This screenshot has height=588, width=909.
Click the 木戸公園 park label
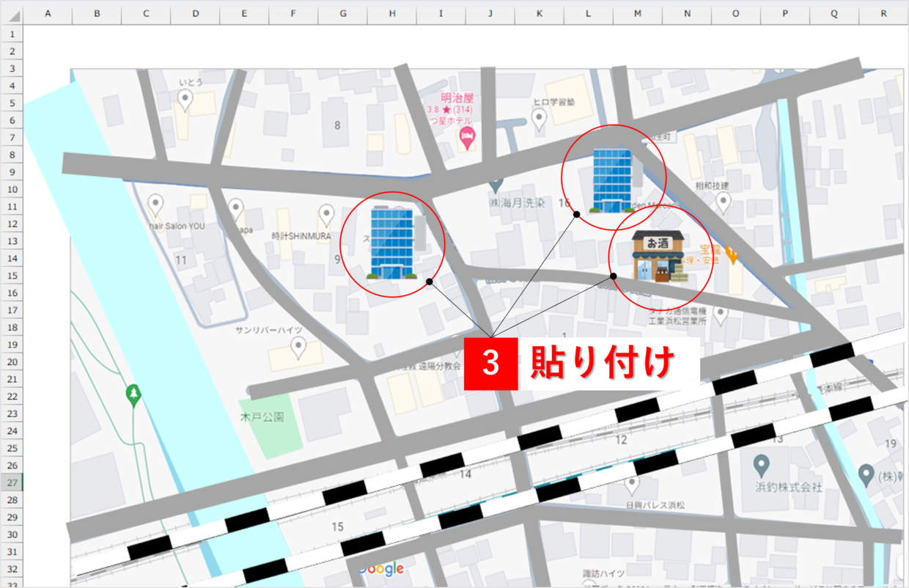coord(262,417)
